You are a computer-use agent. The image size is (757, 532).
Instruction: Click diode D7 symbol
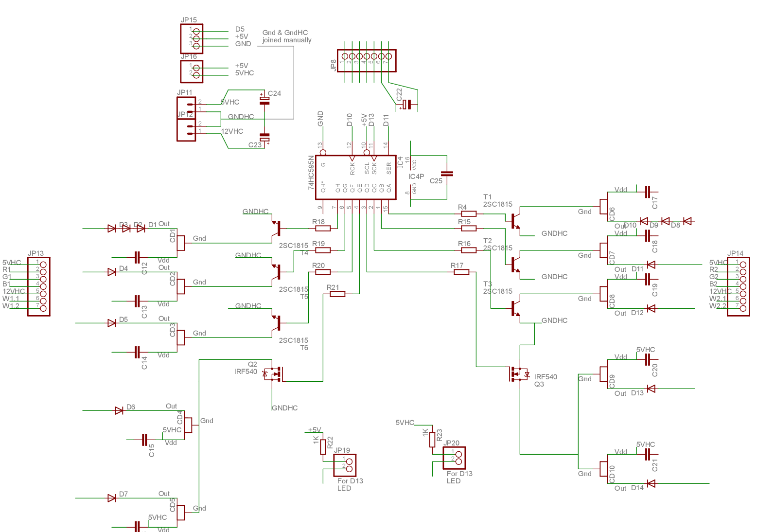pos(111,498)
